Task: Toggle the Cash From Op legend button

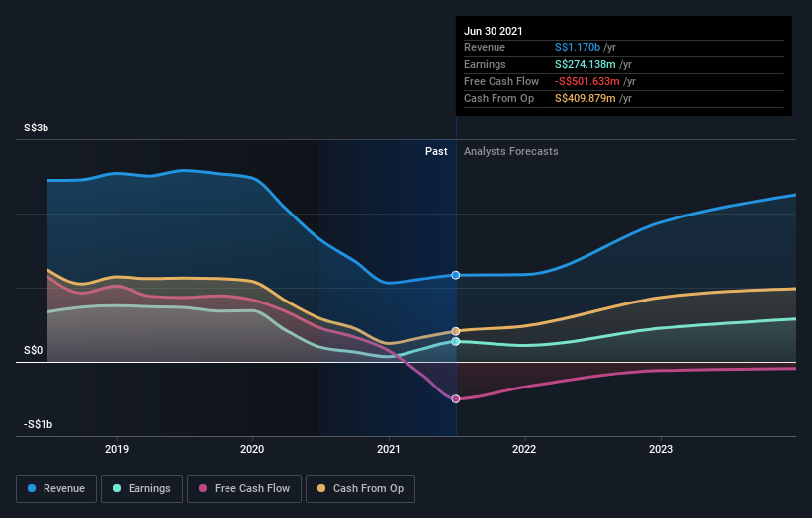Action: pyautogui.click(x=360, y=489)
